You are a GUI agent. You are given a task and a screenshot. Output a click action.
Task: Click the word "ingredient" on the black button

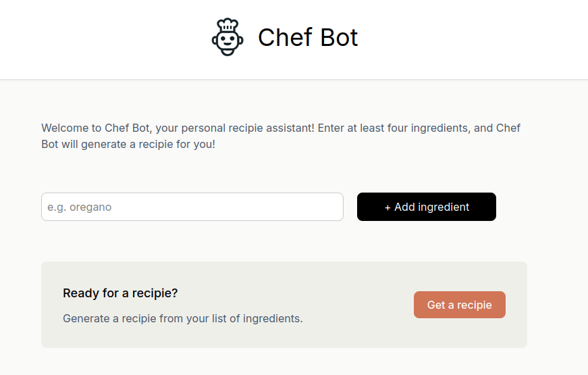pyautogui.click(x=444, y=207)
